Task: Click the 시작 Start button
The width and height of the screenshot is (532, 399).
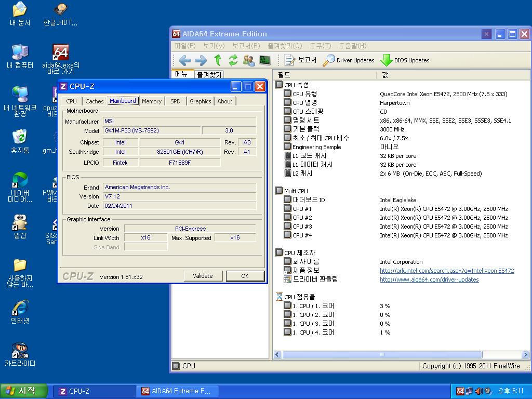Action: click(23, 391)
